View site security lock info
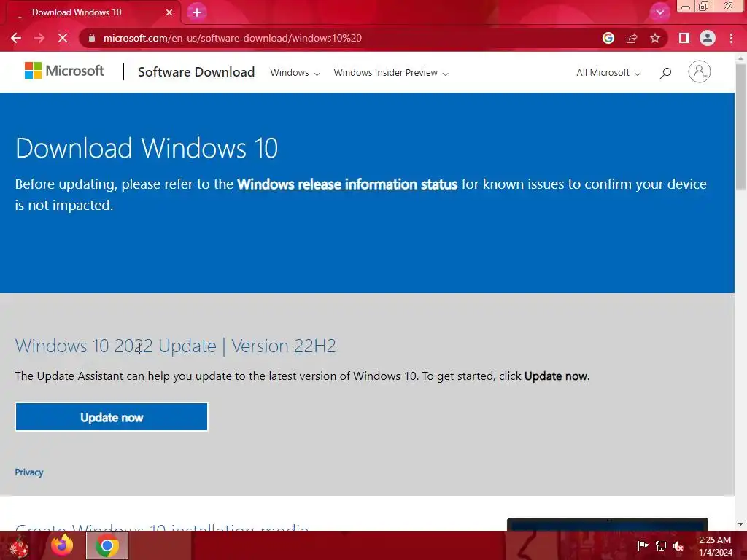 click(92, 38)
